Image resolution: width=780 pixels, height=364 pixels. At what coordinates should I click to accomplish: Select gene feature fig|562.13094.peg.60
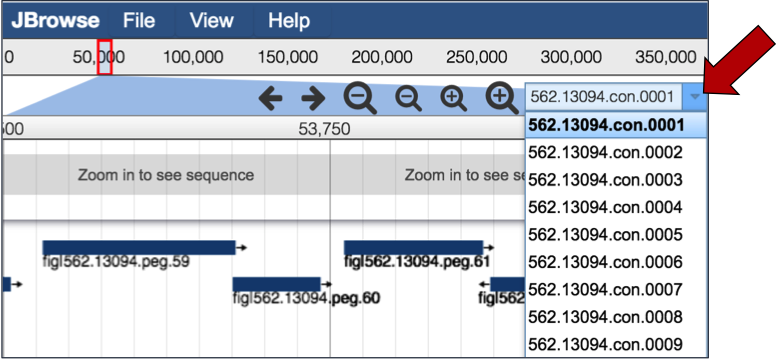tap(277, 284)
